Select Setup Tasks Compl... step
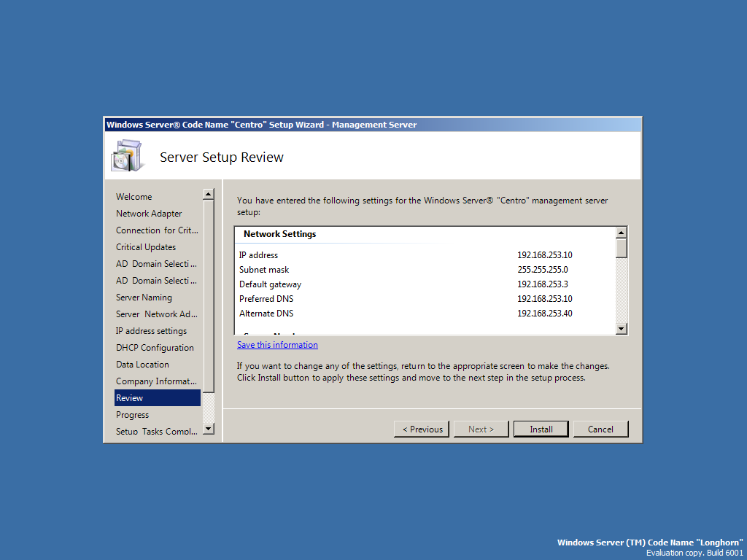 (156, 431)
